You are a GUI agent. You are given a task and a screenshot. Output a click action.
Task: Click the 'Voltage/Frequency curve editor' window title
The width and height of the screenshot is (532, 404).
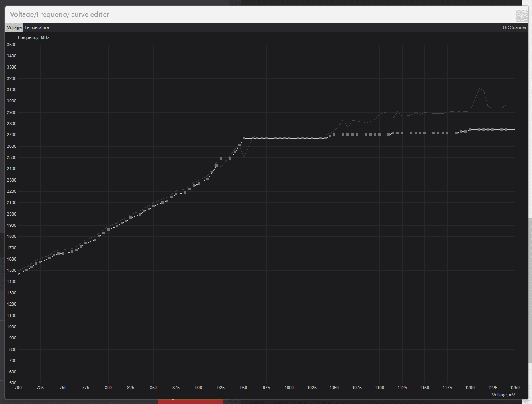pyautogui.click(x=59, y=14)
